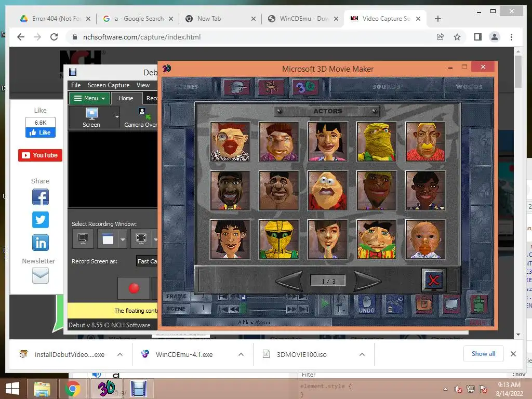Expand options for InstallDebutVideo download
This screenshot has height=399, width=532.
click(x=120, y=354)
